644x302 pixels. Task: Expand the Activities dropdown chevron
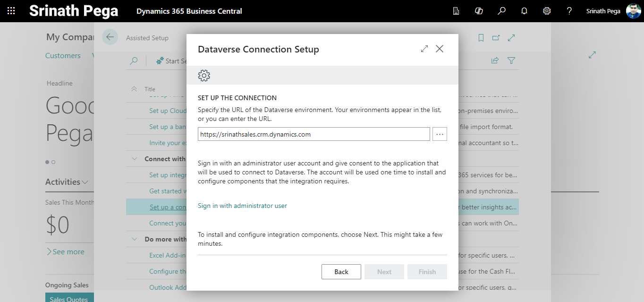coord(85,182)
